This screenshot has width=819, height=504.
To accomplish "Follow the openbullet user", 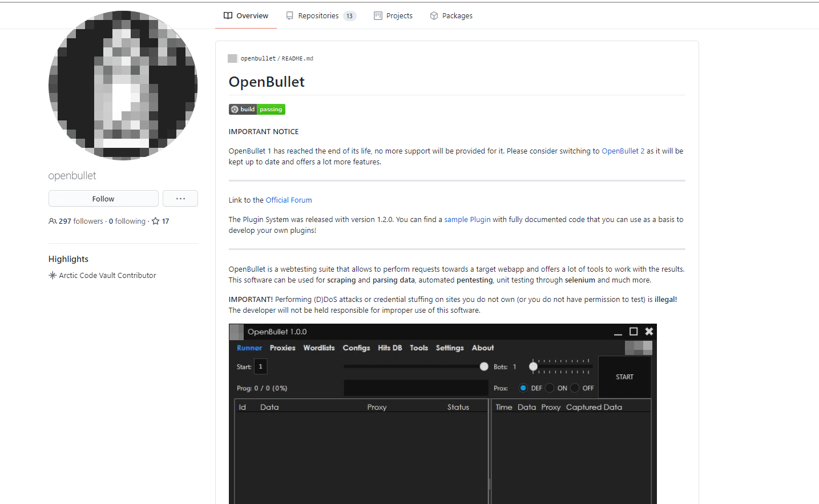I will (103, 199).
